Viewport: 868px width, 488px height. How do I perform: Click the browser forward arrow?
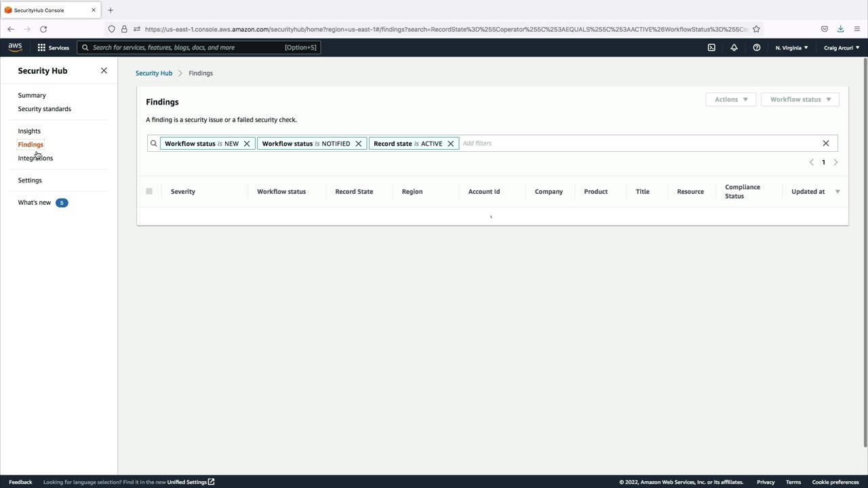(27, 29)
